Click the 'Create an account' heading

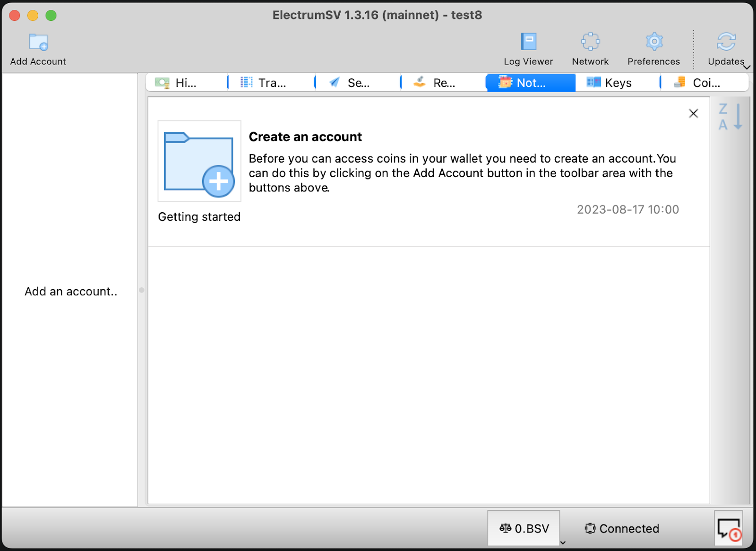coord(305,137)
